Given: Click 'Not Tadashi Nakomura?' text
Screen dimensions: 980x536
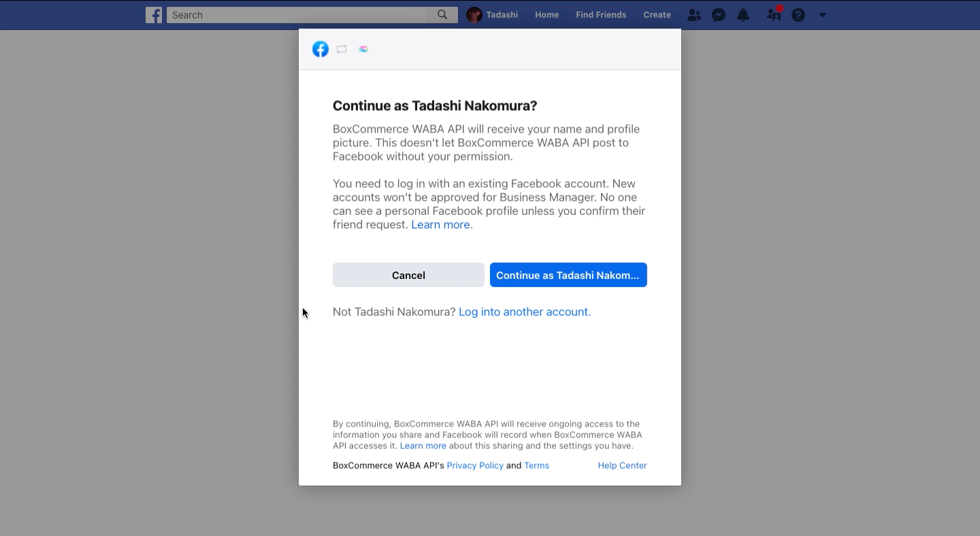Looking at the screenshot, I should (x=394, y=312).
